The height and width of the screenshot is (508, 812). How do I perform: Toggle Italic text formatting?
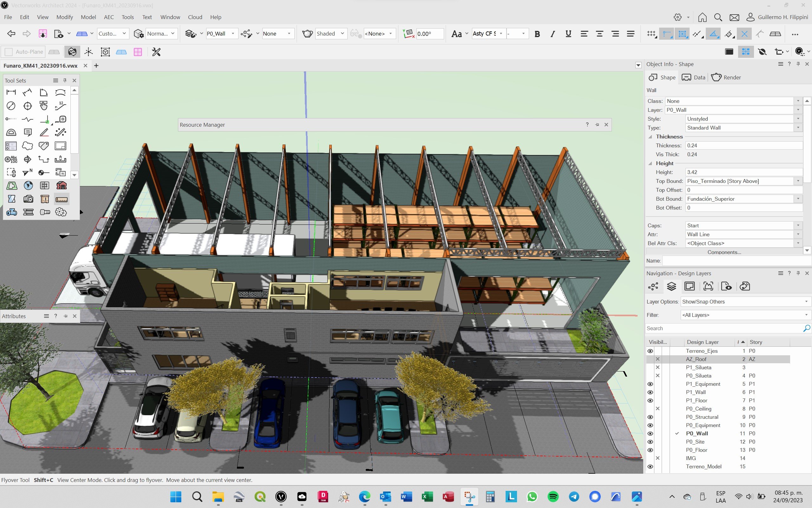(x=553, y=34)
